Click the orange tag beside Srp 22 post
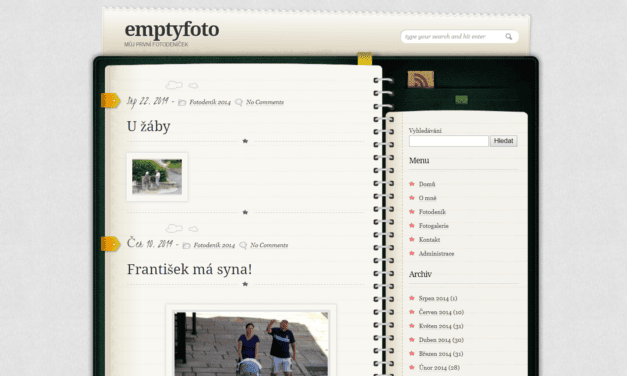 (110, 100)
